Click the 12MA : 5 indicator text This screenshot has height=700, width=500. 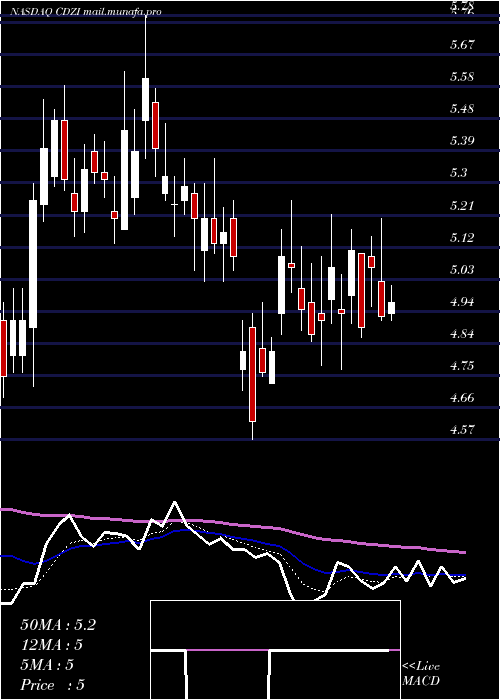click(x=52, y=645)
